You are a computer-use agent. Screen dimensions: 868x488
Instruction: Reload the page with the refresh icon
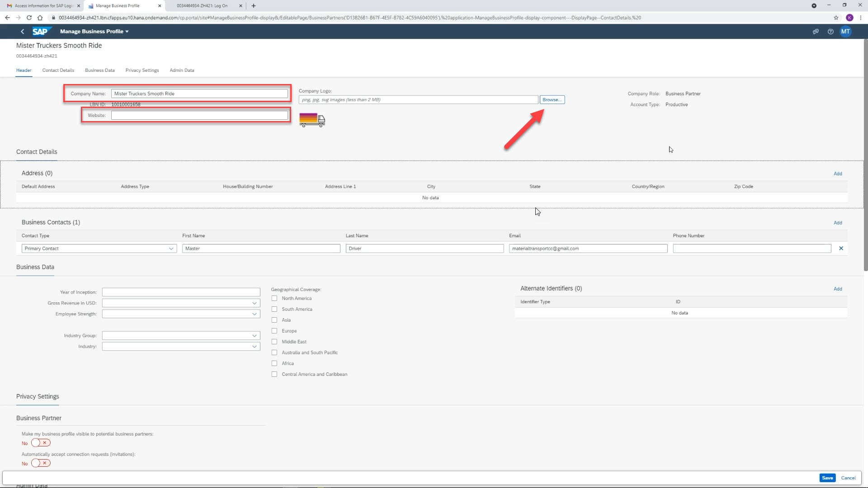coord(29,18)
